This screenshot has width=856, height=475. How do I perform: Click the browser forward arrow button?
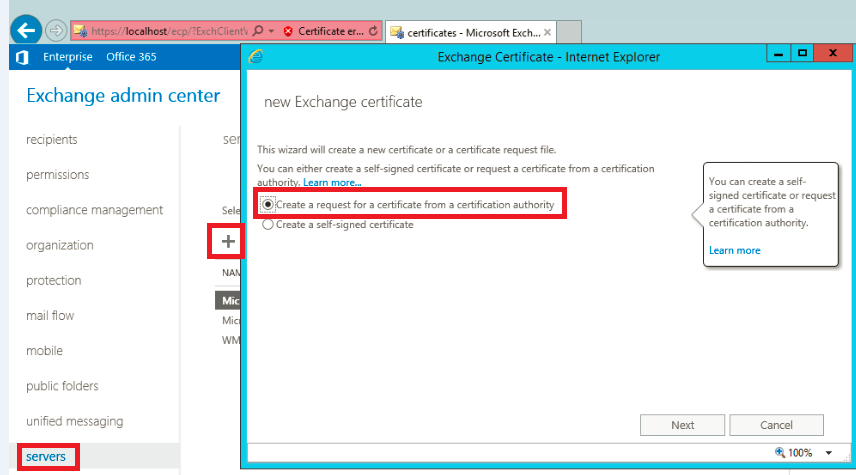(55, 31)
